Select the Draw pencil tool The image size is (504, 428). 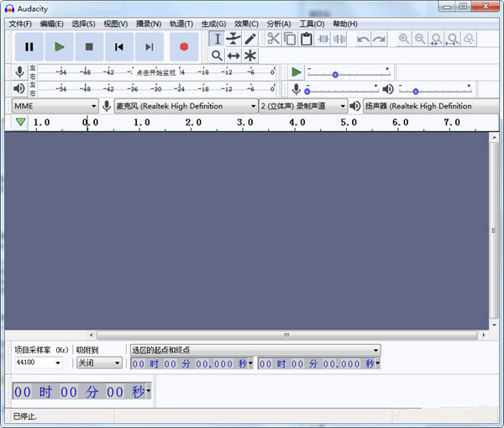click(x=250, y=39)
